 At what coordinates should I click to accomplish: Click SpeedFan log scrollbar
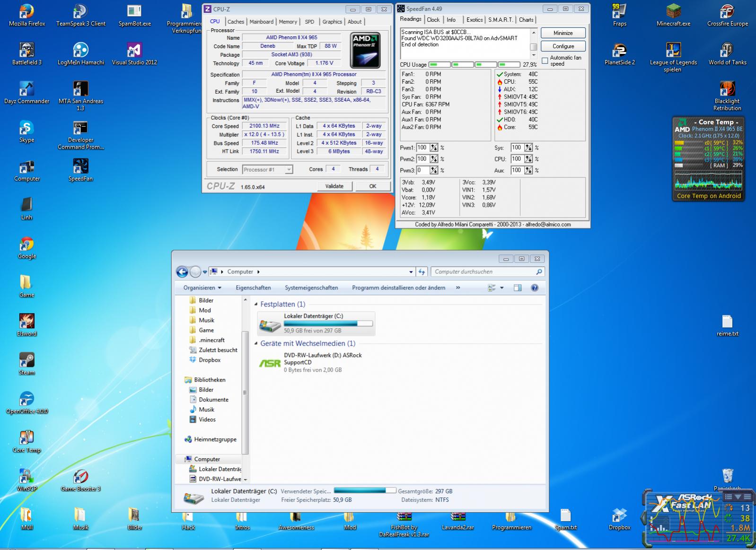pyautogui.click(x=533, y=44)
